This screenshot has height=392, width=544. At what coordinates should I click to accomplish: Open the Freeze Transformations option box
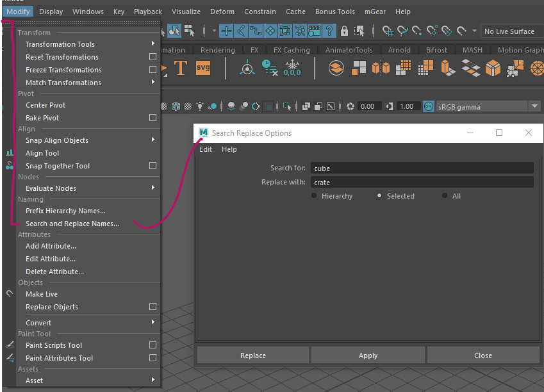pyautogui.click(x=152, y=70)
